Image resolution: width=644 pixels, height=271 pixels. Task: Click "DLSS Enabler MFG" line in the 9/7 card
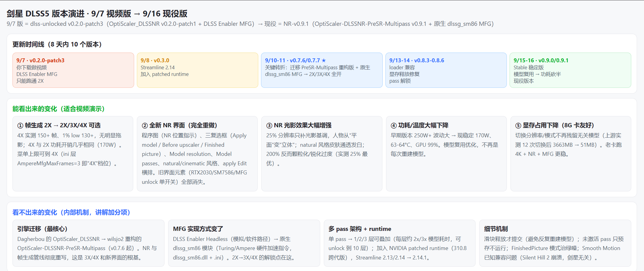pos(37,74)
